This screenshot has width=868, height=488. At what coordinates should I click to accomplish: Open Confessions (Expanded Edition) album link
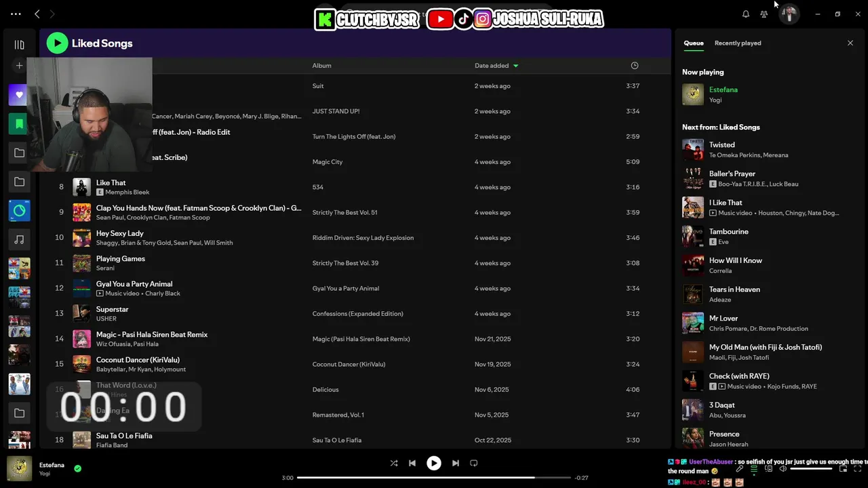[x=357, y=314]
